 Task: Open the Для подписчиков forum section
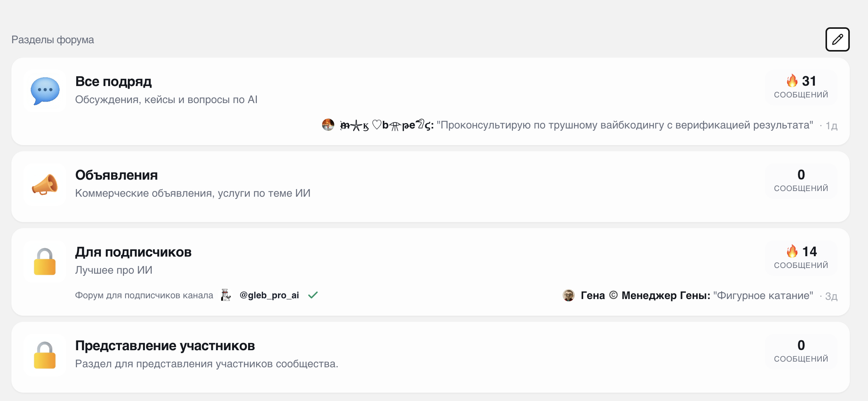[x=134, y=252]
